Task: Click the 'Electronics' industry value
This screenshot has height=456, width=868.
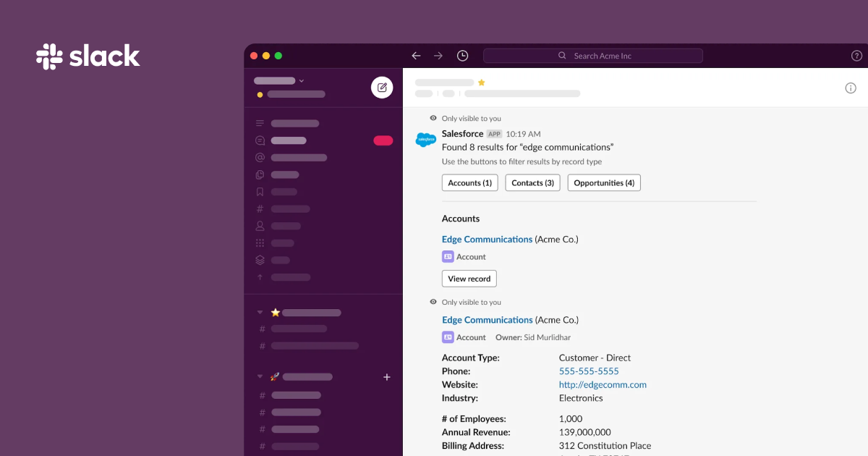Action: pyautogui.click(x=581, y=398)
